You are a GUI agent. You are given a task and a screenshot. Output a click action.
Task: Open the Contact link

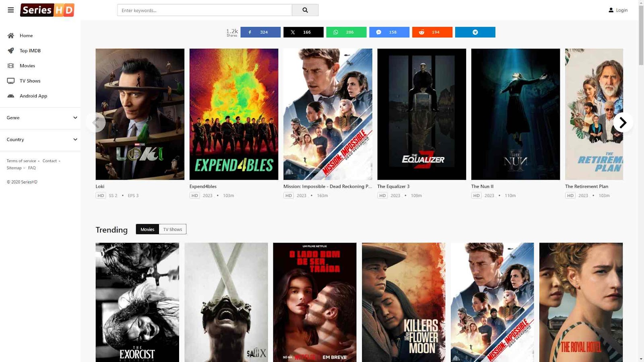pos(50,161)
